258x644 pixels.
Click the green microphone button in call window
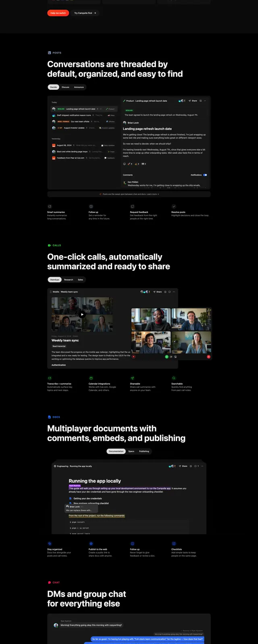pos(167,357)
